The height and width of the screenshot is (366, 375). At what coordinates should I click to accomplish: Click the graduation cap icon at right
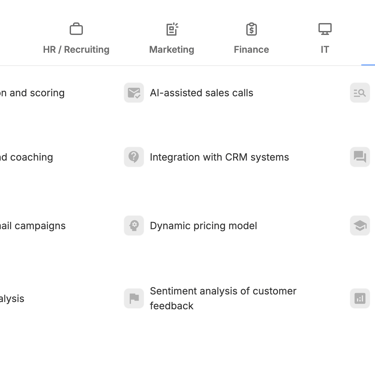pos(360,225)
